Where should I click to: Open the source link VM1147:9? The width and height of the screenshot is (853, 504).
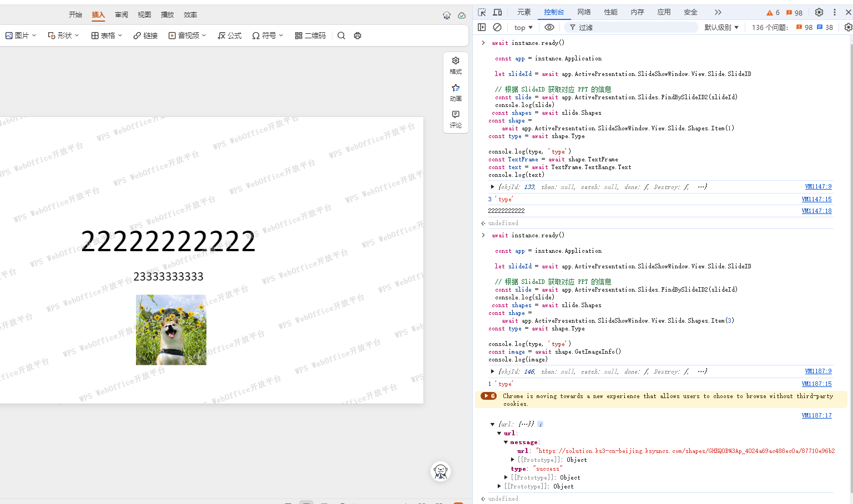point(818,187)
